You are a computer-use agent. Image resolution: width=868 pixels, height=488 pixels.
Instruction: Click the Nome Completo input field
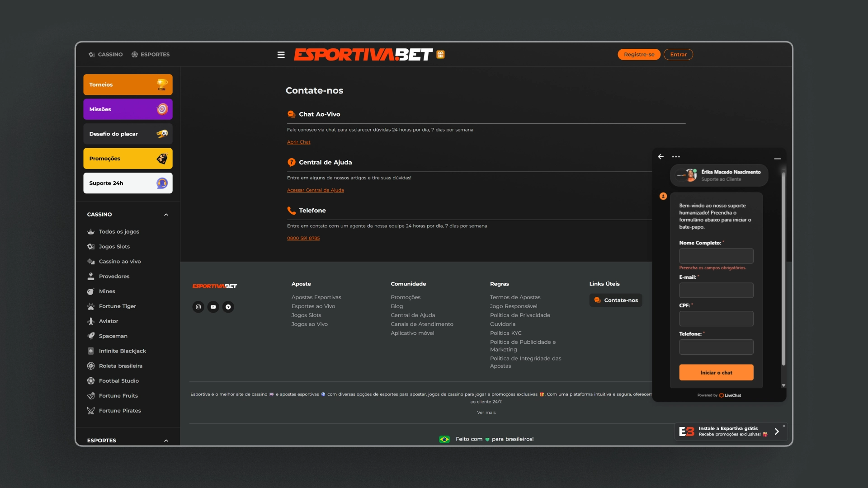(716, 256)
